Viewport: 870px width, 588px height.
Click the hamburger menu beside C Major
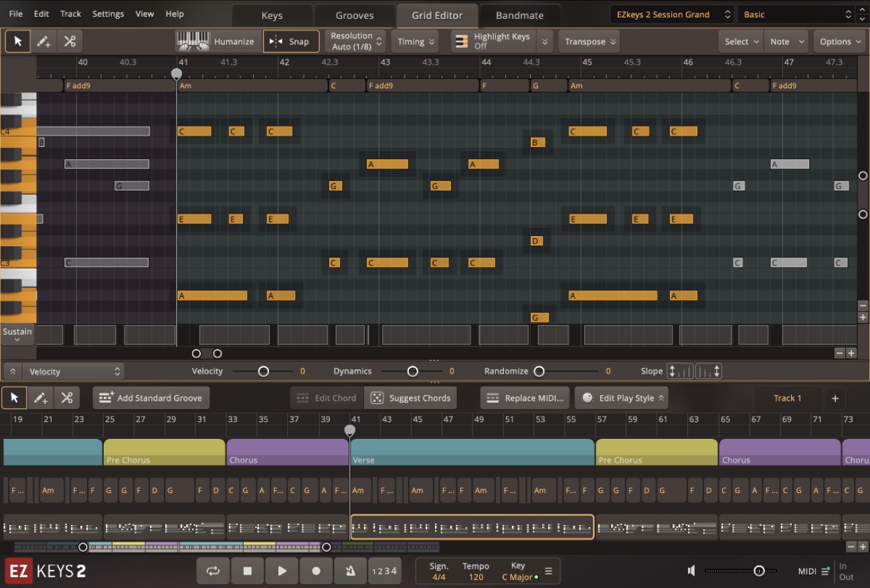547,571
